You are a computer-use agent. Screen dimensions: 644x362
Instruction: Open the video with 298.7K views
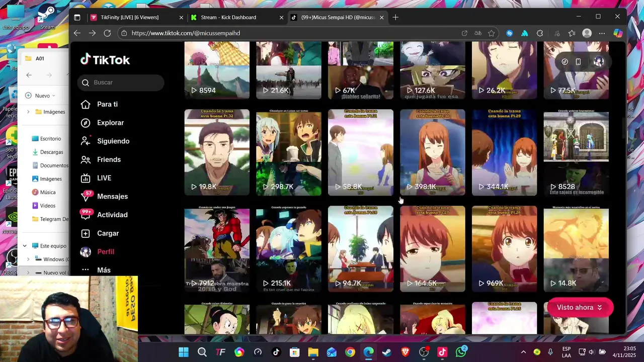pyautogui.click(x=289, y=152)
